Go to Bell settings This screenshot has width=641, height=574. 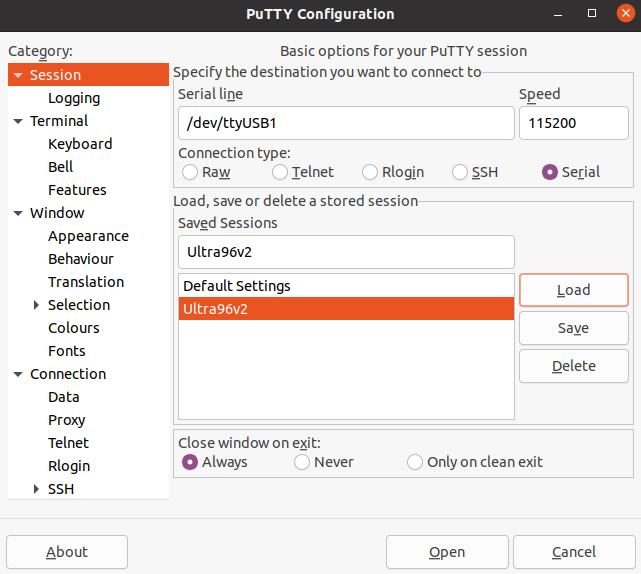click(61, 167)
